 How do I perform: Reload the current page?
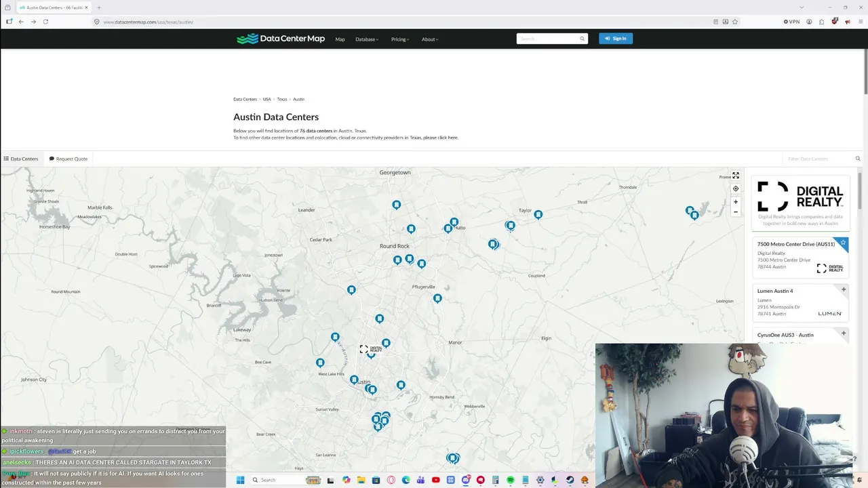(45, 22)
